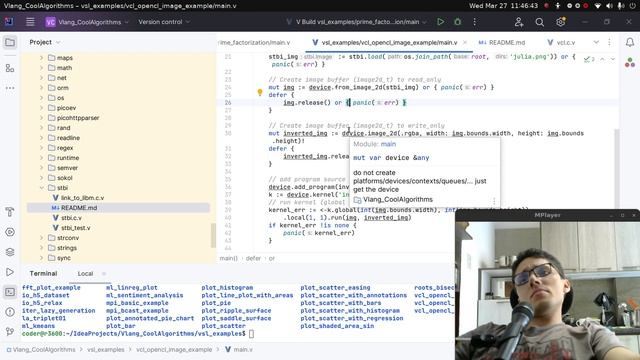Expand the math folder
This screenshot has height=360, width=640.
point(41,68)
